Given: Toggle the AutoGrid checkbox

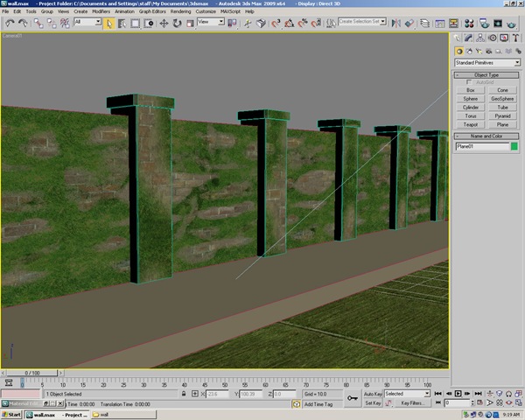Looking at the screenshot, I should (x=468, y=82).
